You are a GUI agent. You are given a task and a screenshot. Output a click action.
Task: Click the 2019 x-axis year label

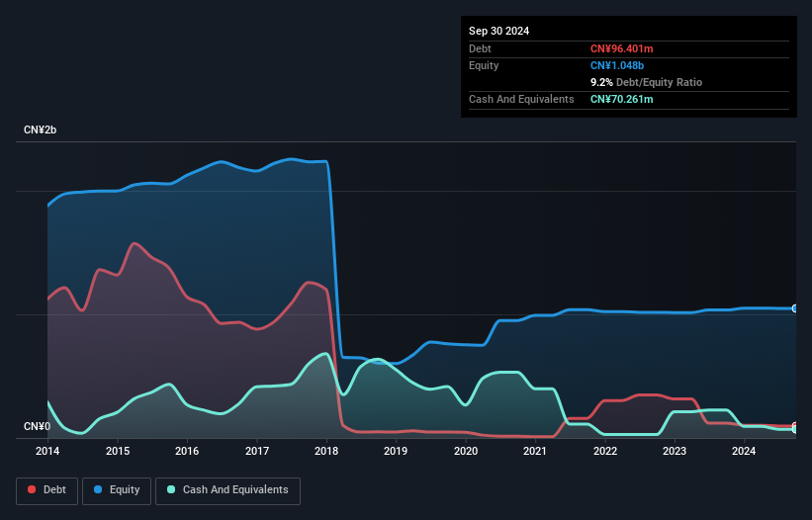pyautogui.click(x=396, y=451)
